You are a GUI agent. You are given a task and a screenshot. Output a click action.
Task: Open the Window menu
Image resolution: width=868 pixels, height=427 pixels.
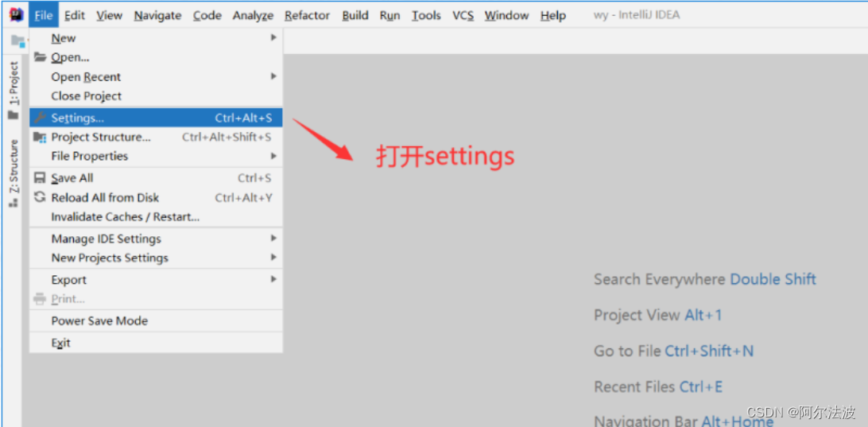coord(506,16)
